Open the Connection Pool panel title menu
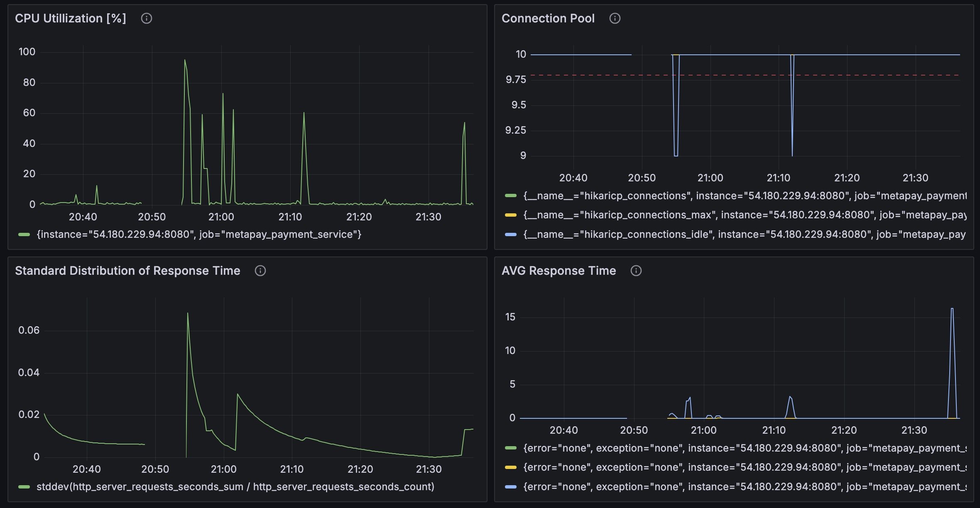The image size is (980, 508). pyautogui.click(x=548, y=18)
